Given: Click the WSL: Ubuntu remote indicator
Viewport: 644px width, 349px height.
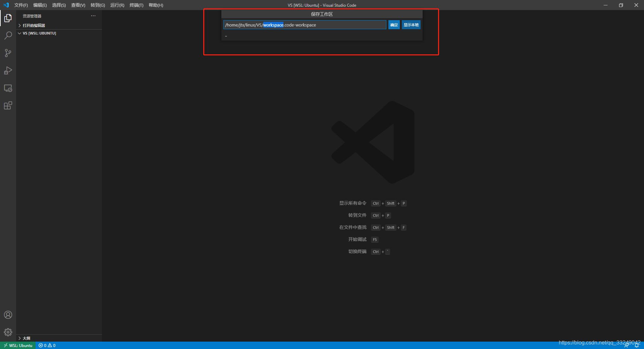Looking at the screenshot, I should tap(18, 345).
